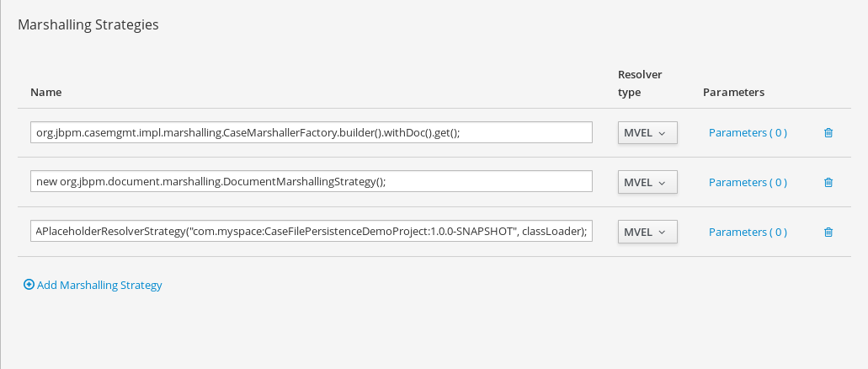Focus the PlaceholderResolverStrategy name text box
Image resolution: width=868 pixels, height=369 pixels.
(312, 233)
